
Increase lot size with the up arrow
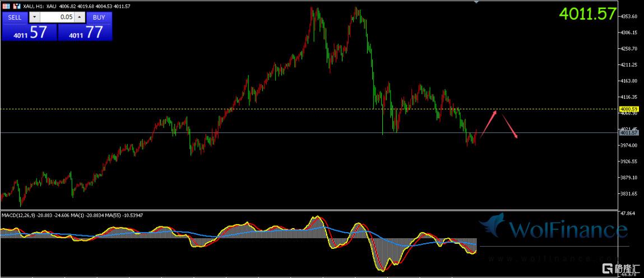click(x=79, y=17)
